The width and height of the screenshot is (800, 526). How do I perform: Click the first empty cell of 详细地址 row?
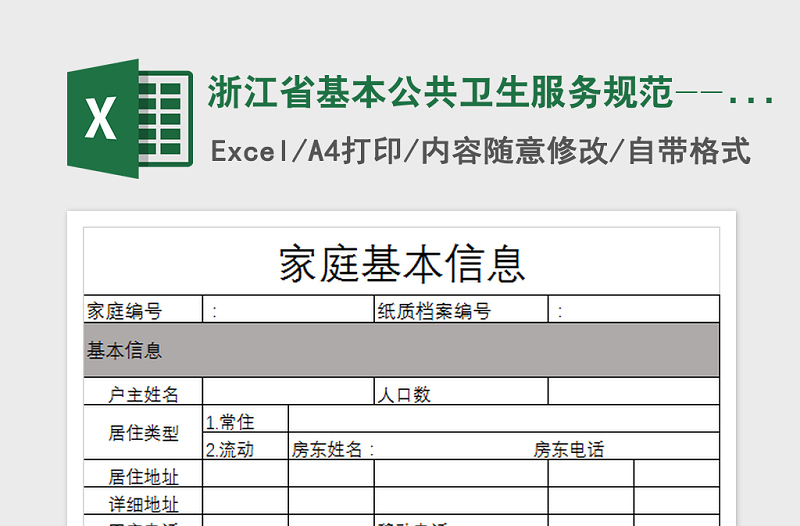pyautogui.click(x=245, y=501)
